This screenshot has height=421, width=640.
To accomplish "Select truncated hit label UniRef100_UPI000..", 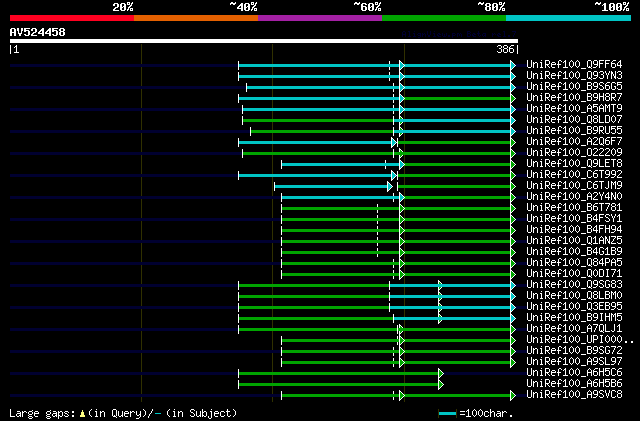I will click(580, 340).
